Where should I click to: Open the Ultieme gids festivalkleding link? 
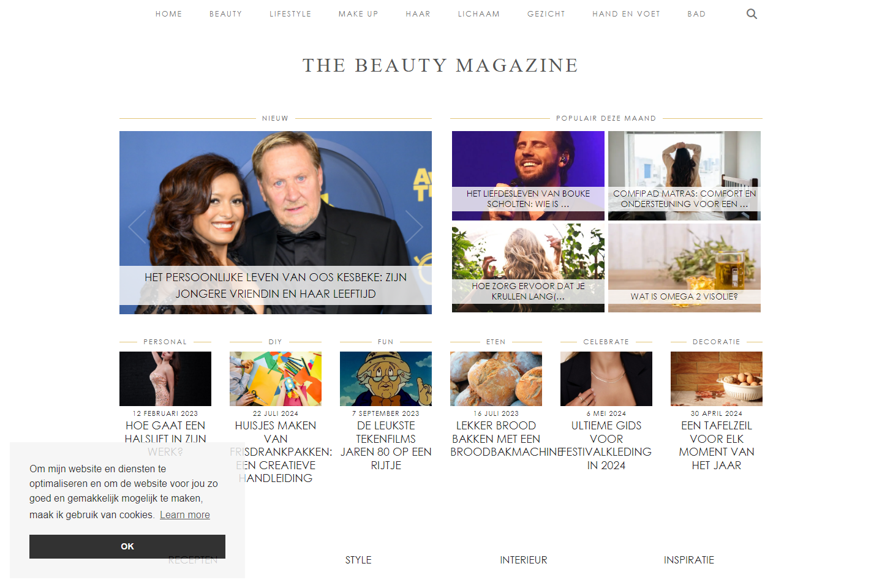click(x=606, y=445)
